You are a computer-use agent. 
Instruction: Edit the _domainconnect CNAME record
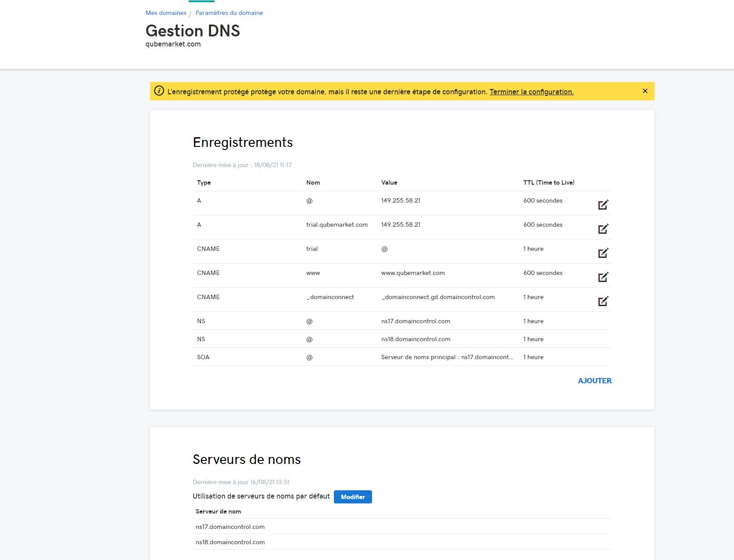(x=603, y=301)
